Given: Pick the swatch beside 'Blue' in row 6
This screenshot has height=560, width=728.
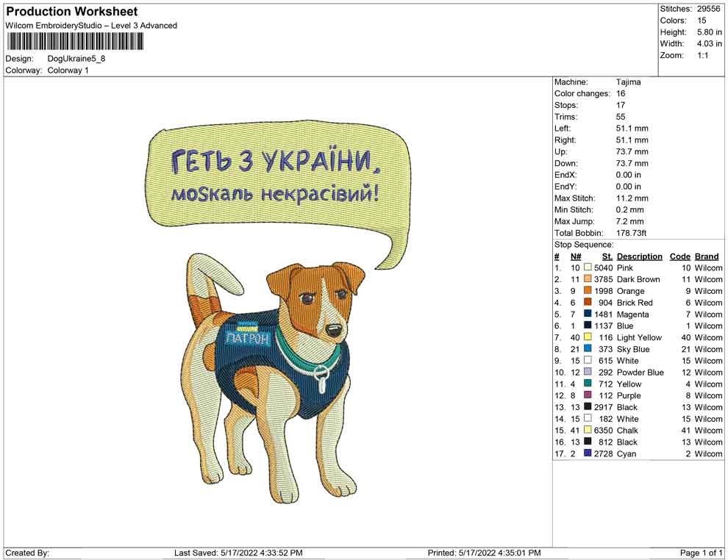Looking at the screenshot, I should [588, 326].
